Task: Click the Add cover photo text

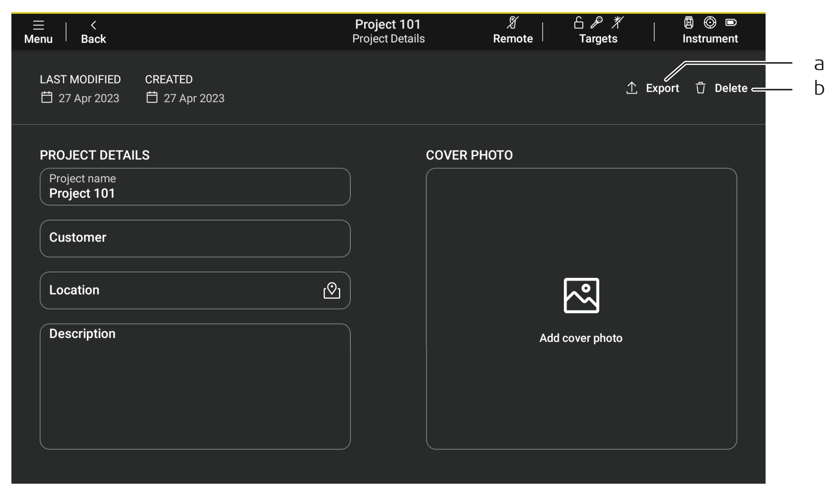Action: 581,338
